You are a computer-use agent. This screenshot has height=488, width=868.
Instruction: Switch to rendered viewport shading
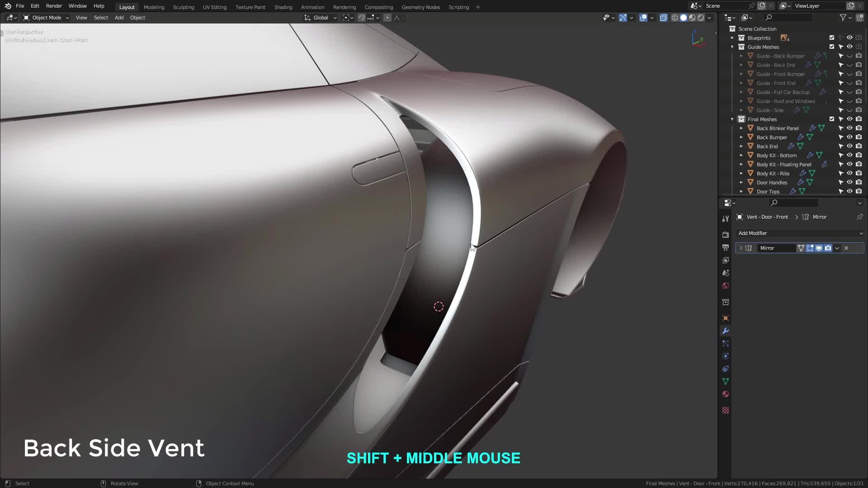[701, 18]
